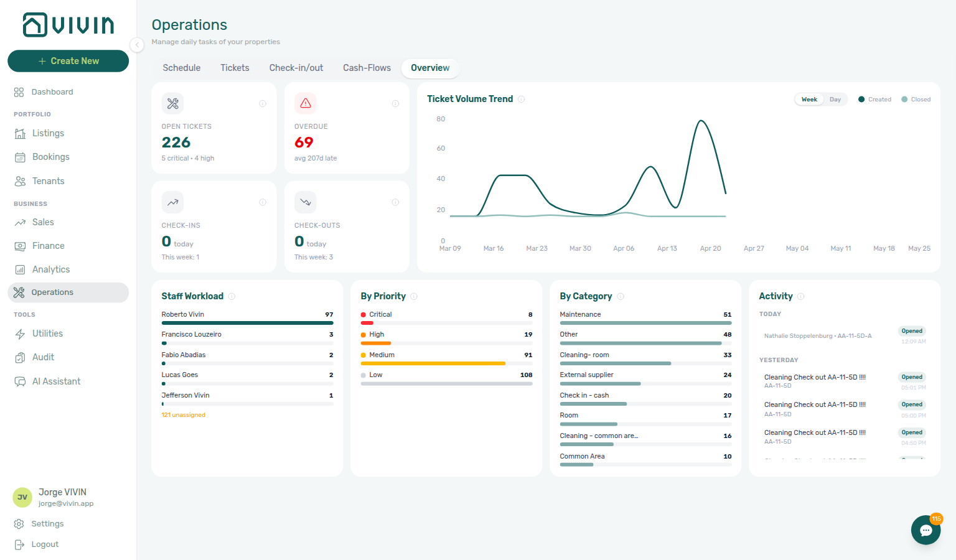Image resolution: width=956 pixels, height=560 pixels.
Task: Click info icon beside Activity heading
Action: pos(801,296)
